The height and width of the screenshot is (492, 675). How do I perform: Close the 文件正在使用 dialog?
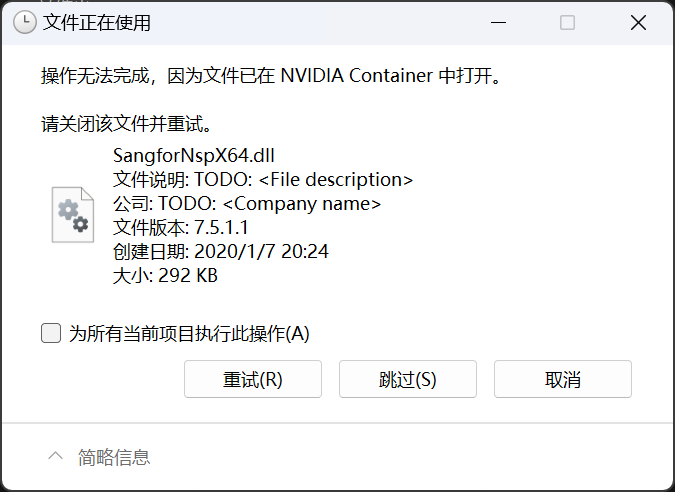pos(638,23)
